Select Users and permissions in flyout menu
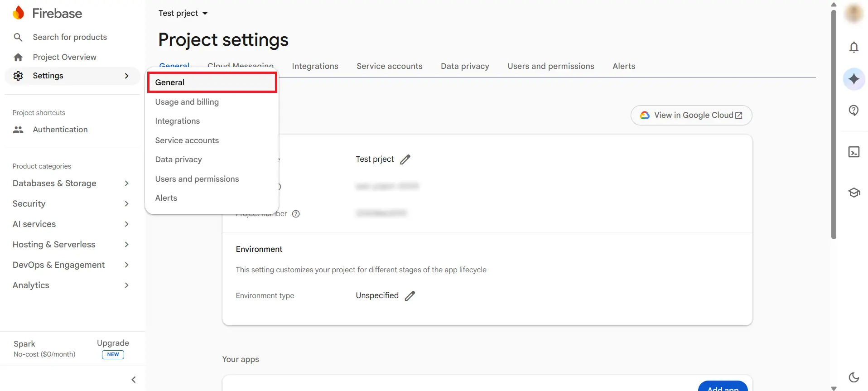The width and height of the screenshot is (868, 391). click(212, 179)
